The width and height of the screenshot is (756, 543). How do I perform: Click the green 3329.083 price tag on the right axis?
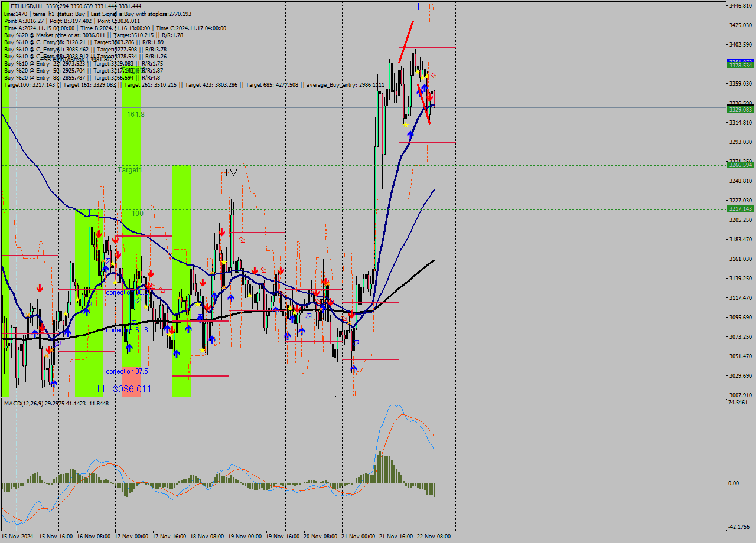[740, 110]
